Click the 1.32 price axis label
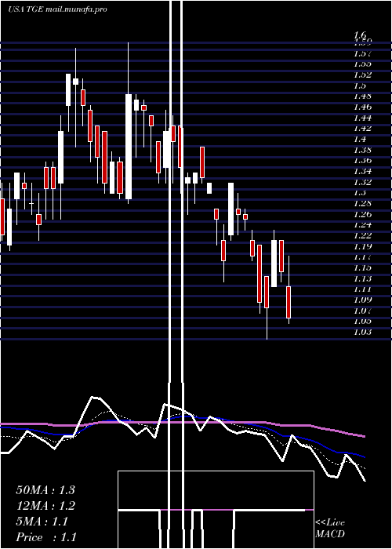This screenshot has height=549, width=392. click(x=362, y=182)
